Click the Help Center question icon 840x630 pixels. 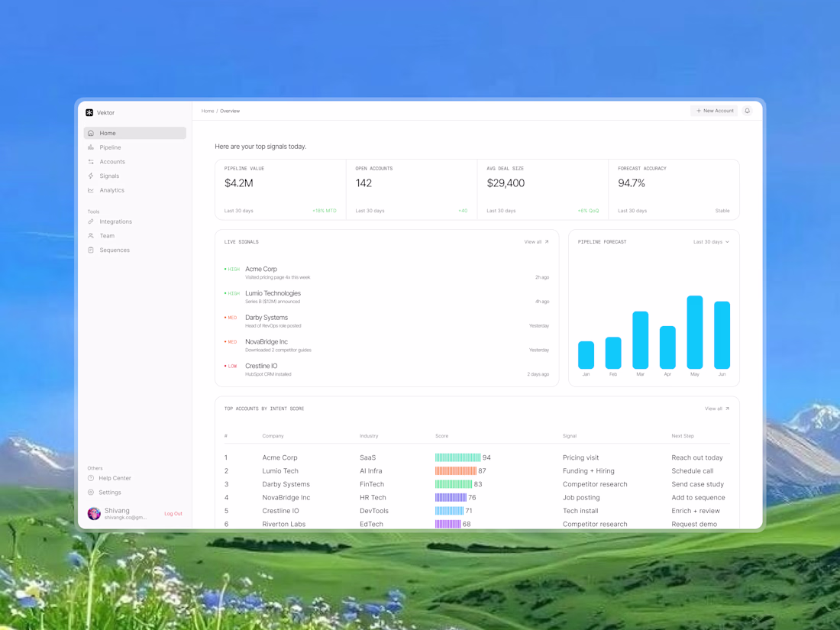pyautogui.click(x=91, y=478)
